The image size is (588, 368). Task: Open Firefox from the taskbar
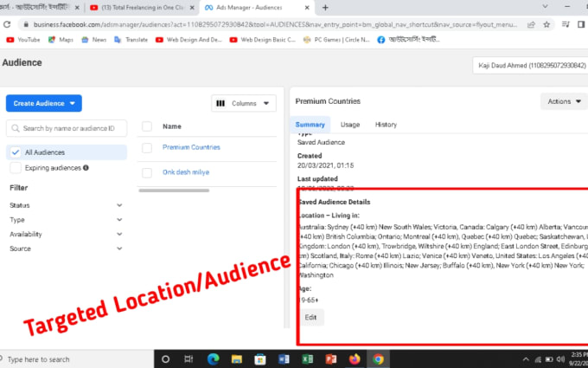click(355, 359)
